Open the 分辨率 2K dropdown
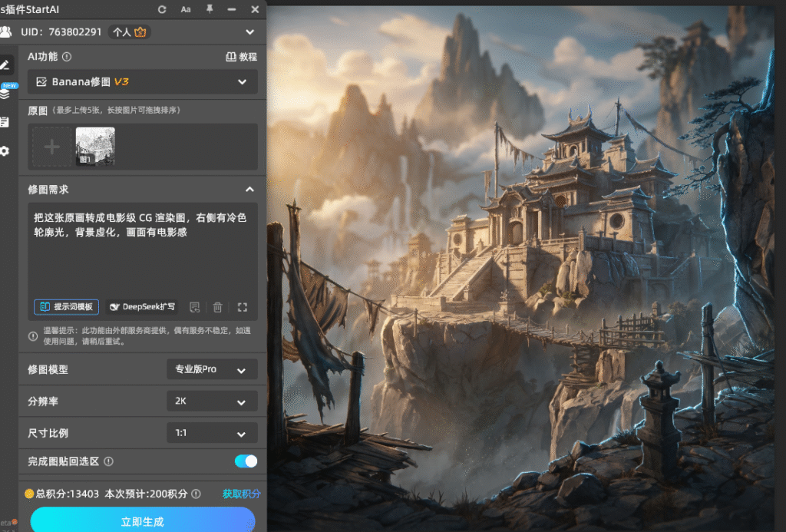 click(x=212, y=401)
